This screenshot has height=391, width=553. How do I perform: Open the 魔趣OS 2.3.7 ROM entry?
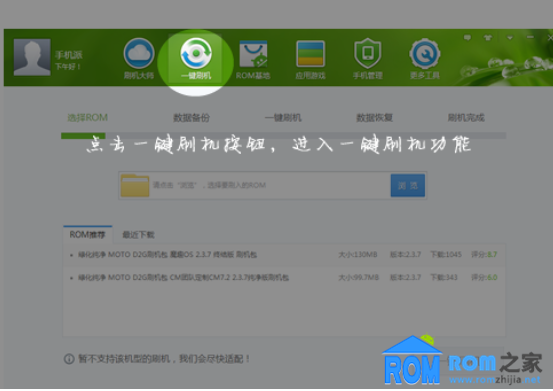pos(168,255)
